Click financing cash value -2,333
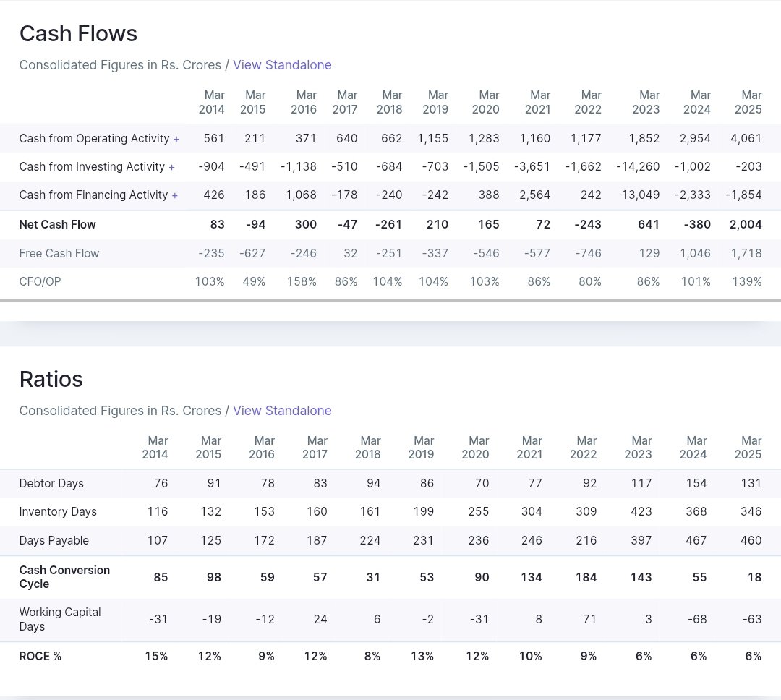Image resolution: width=781 pixels, height=700 pixels. click(x=692, y=195)
